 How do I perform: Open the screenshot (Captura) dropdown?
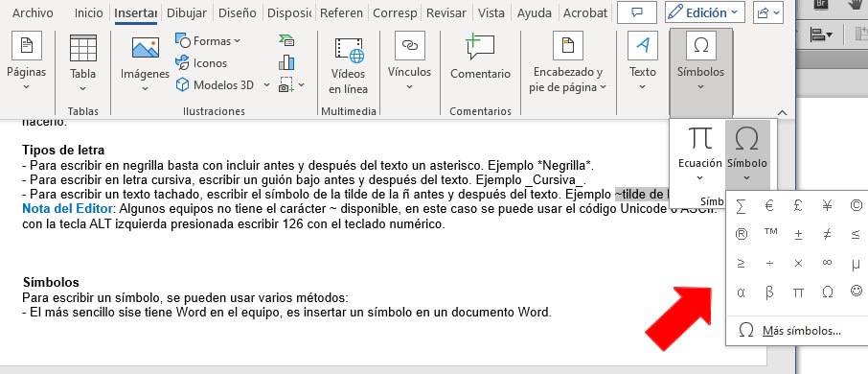[292, 84]
